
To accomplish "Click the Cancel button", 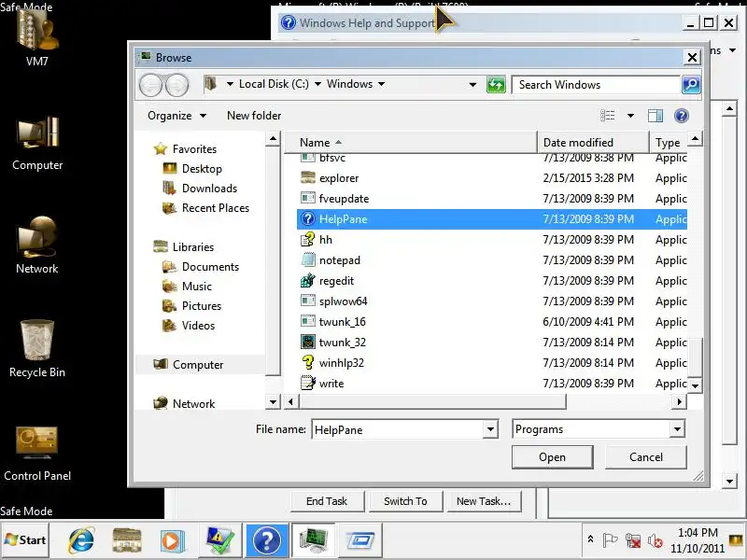I will (645, 457).
